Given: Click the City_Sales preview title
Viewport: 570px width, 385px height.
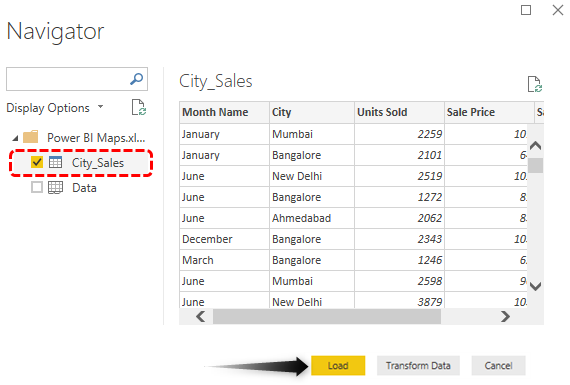Looking at the screenshot, I should [216, 81].
